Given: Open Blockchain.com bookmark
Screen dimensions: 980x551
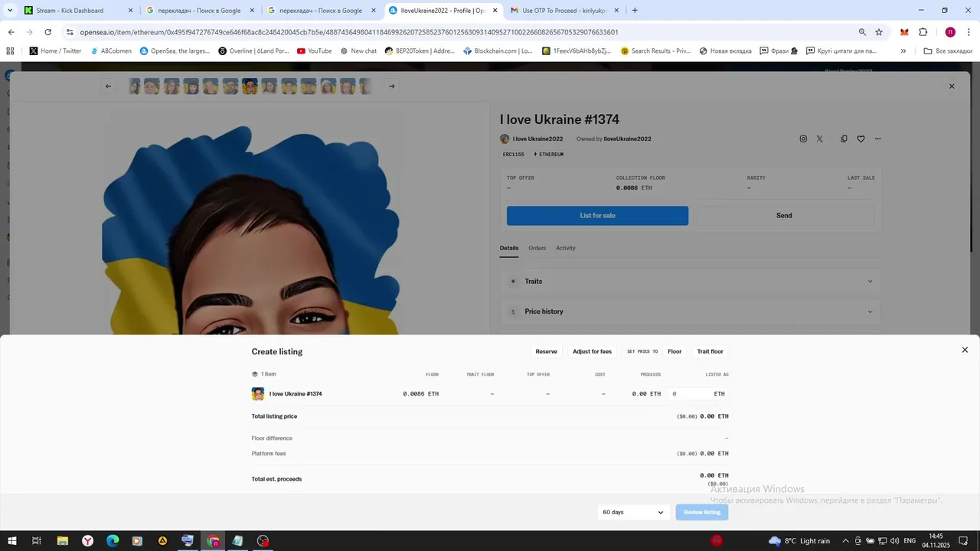Looking at the screenshot, I should [x=498, y=51].
